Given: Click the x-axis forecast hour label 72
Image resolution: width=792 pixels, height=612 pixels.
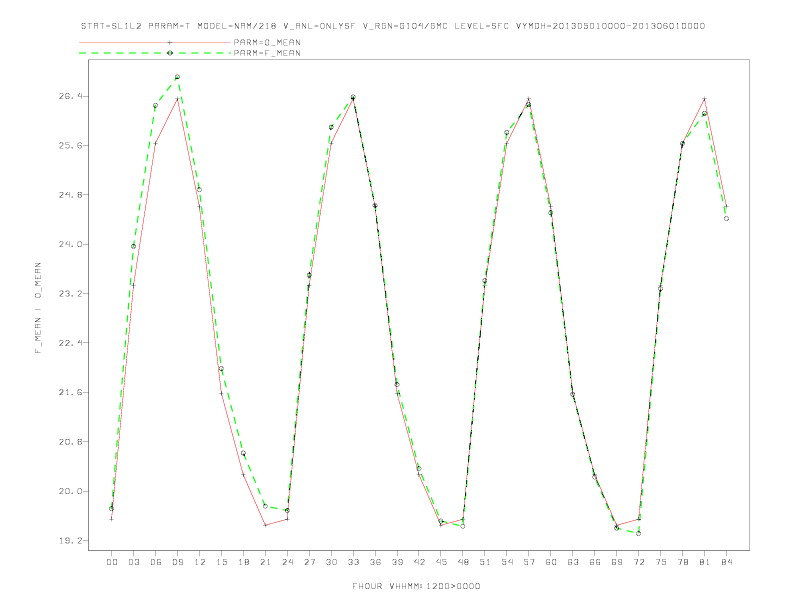Looking at the screenshot, I should click(x=639, y=562).
